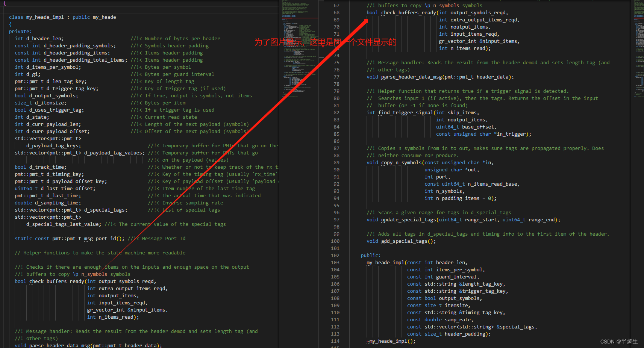Click line number 114 in the gutter
Screen dimensions: 644x348
coord(335,341)
